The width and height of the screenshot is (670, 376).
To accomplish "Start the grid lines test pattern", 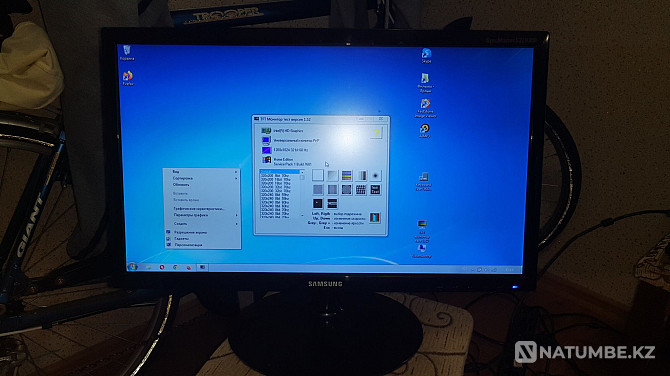I will point(361,189).
